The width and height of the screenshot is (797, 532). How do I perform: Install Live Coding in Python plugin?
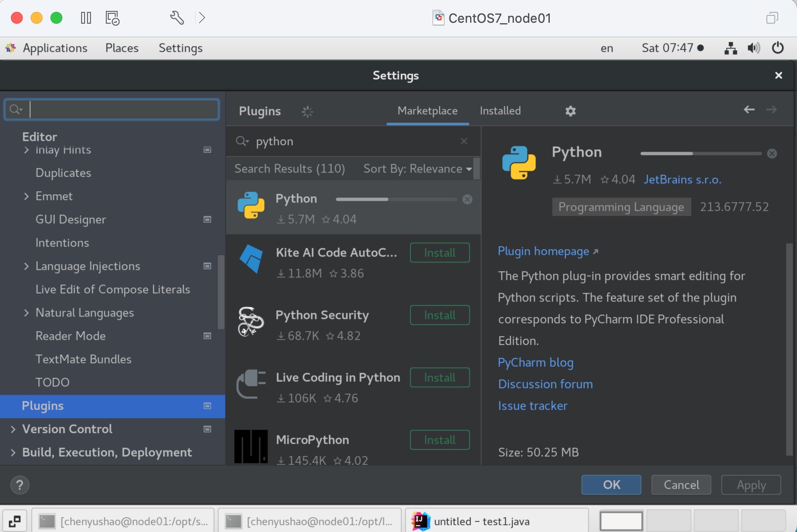coord(440,377)
